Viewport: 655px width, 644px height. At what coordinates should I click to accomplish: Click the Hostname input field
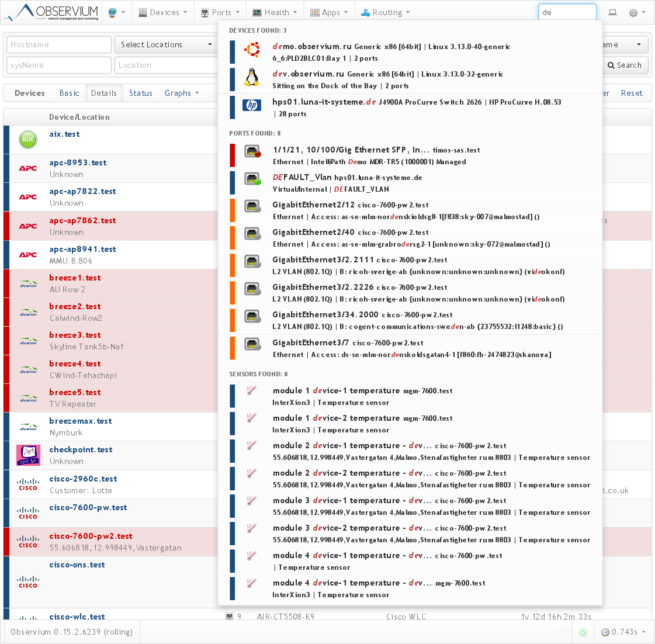tap(59, 45)
